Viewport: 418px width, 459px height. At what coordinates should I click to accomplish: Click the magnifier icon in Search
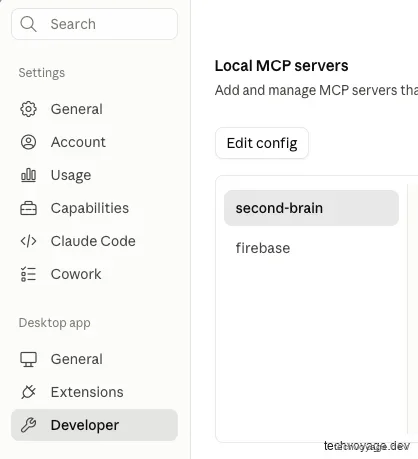click(28, 24)
